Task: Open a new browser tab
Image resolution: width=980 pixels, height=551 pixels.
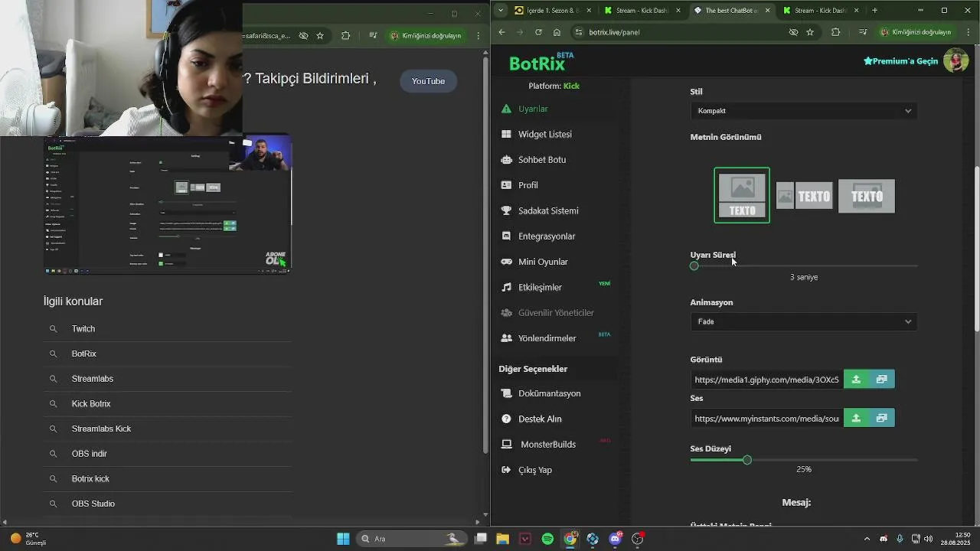Action: pyautogui.click(x=874, y=10)
